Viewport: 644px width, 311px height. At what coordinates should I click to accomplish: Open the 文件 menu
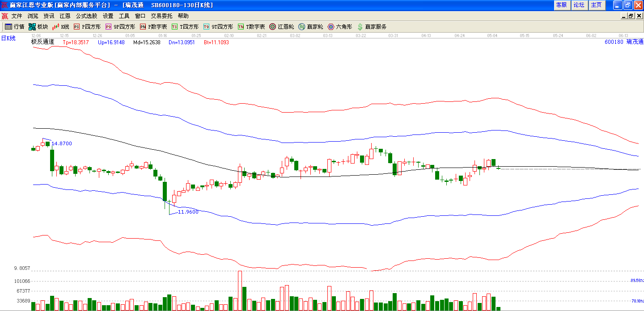point(17,16)
